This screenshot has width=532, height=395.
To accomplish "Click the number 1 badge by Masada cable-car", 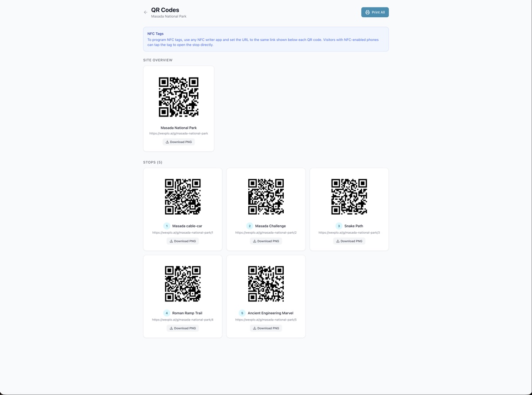I will (167, 226).
